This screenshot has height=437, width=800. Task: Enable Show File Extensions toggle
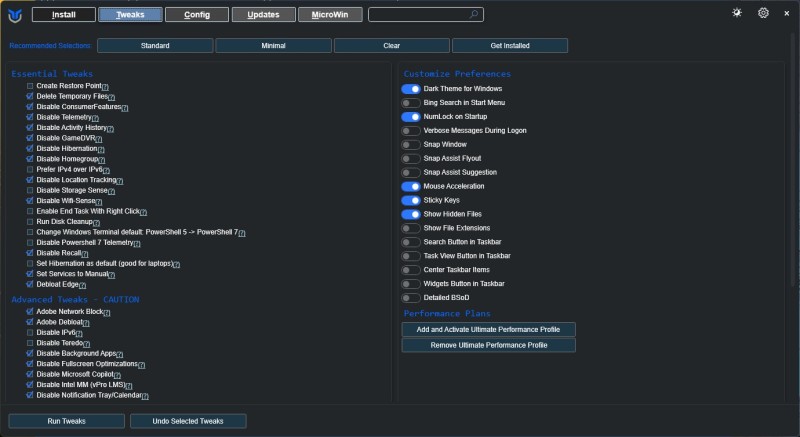click(411, 228)
